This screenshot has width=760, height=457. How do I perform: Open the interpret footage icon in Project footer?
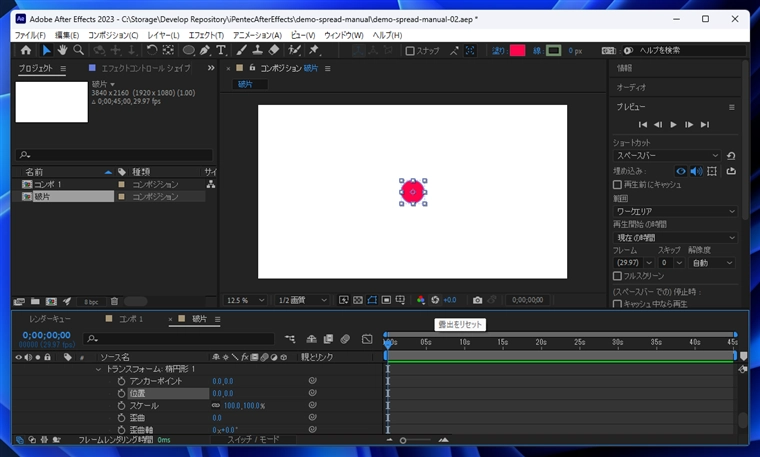tap(19, 301)
